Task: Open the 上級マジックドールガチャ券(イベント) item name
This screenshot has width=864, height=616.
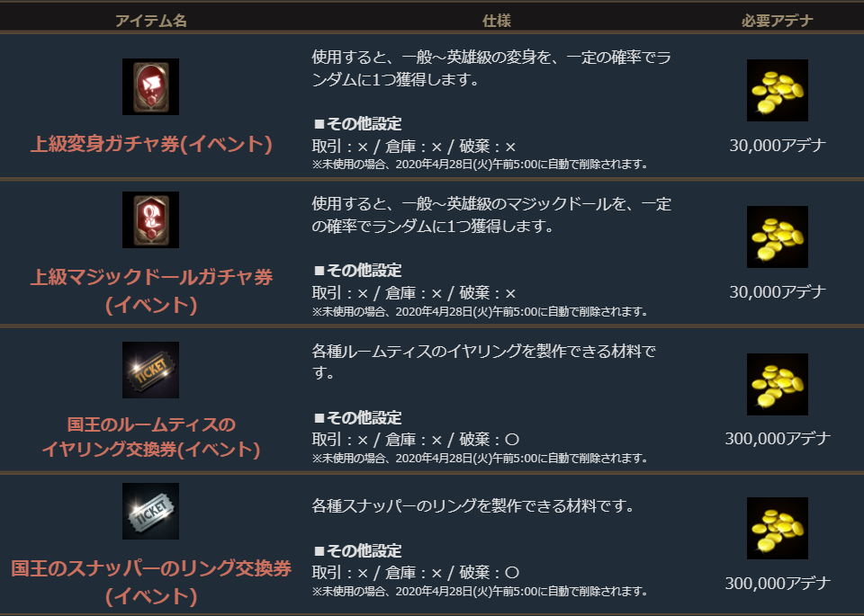Action: (151, 290)
